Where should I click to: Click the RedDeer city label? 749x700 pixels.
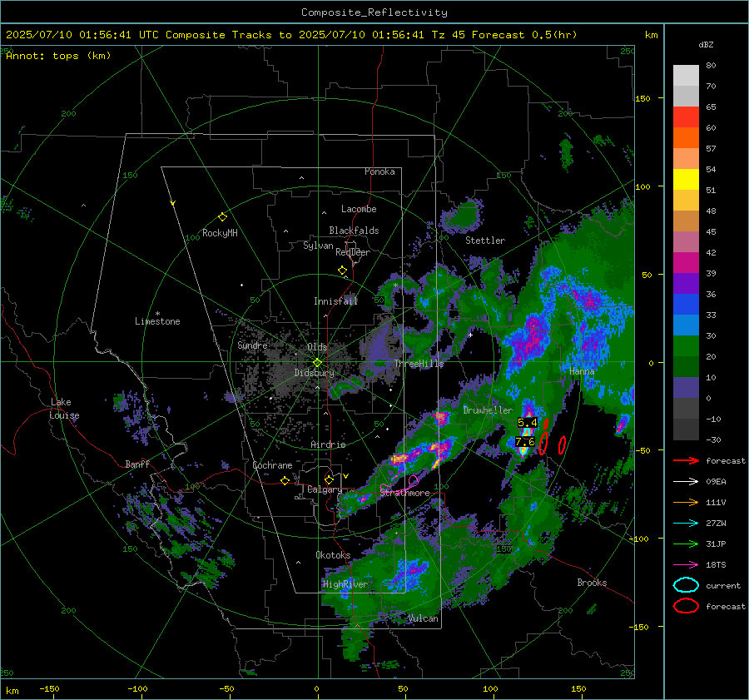353,252
